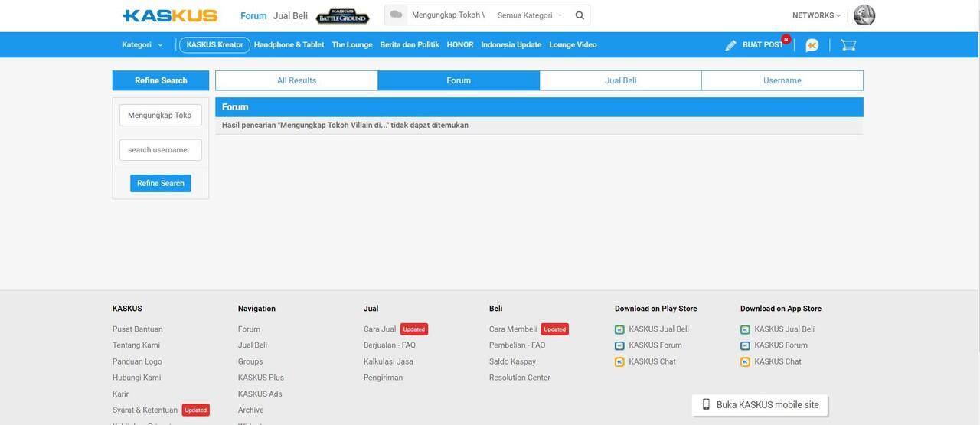The image size is (980, 425).
Task: Open Syarat & Ketentuan footer link
Action: [145, 410]
